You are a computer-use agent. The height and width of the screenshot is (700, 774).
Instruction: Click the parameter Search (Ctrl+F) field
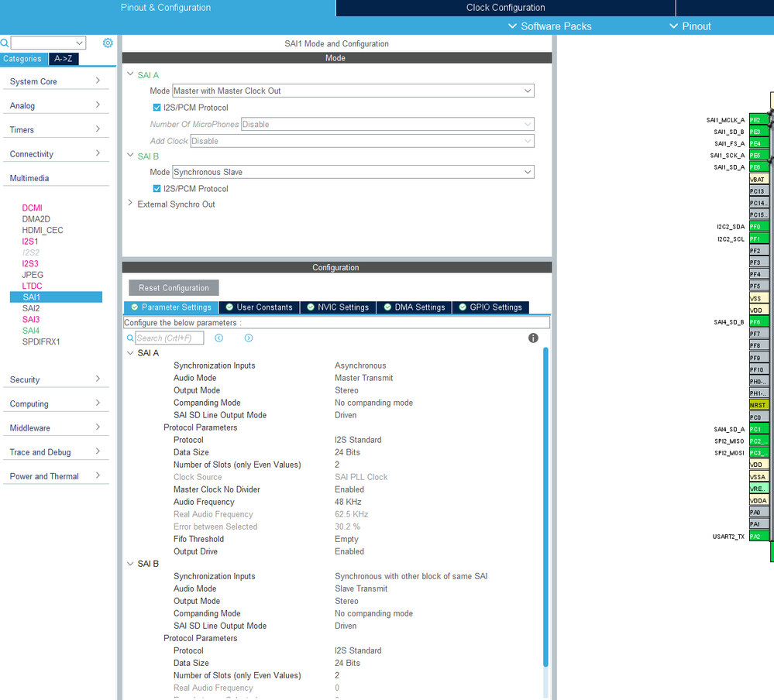click(x=170, y=338)
